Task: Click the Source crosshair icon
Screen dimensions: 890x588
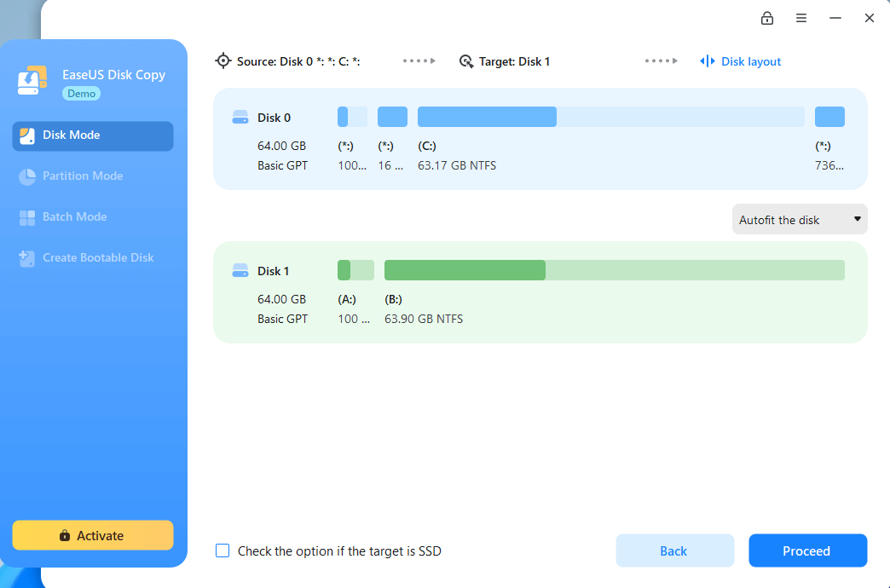Action: pyautogui.click(x=223, y=61)
